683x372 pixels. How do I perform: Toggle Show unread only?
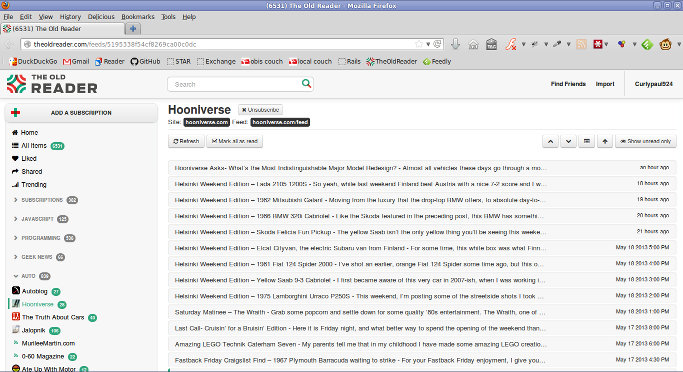646,141
